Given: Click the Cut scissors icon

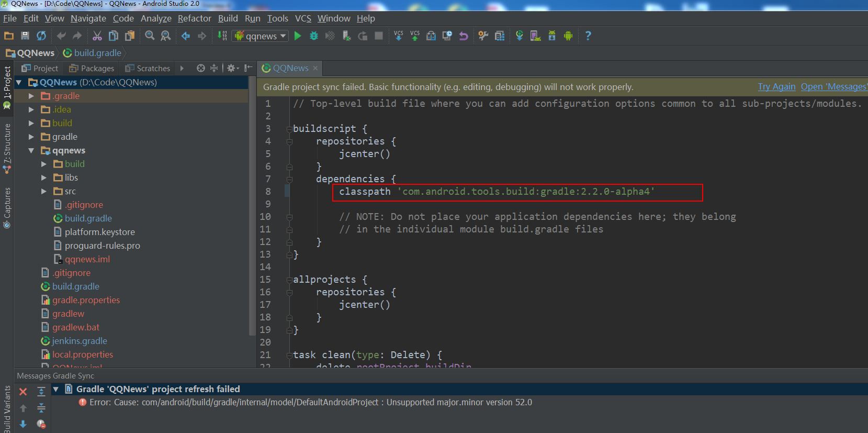Looking at the screenshot, I should pyautogui.click(x=97, y=36).
